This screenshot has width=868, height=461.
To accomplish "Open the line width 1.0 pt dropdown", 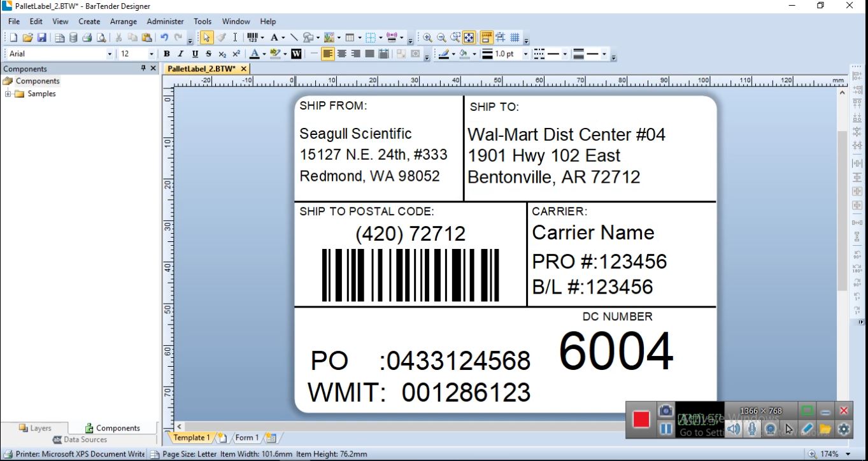I will [525, 54].
